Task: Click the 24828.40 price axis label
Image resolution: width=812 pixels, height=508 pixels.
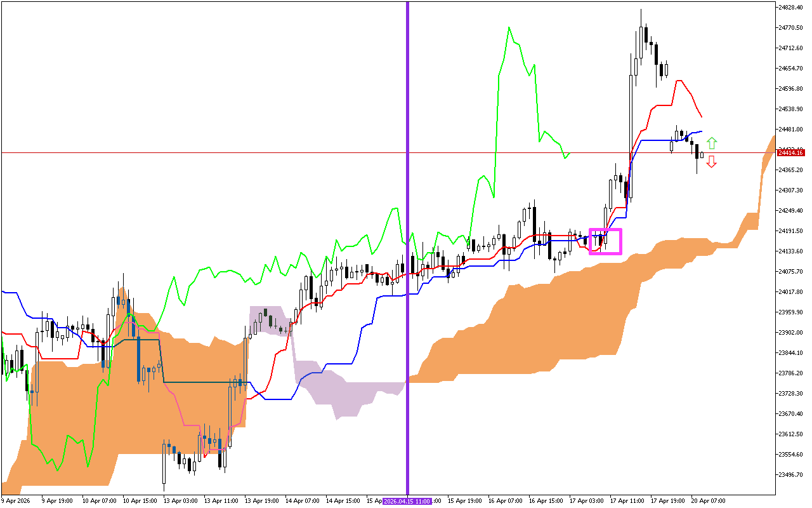Action: (x=790, y=8)
